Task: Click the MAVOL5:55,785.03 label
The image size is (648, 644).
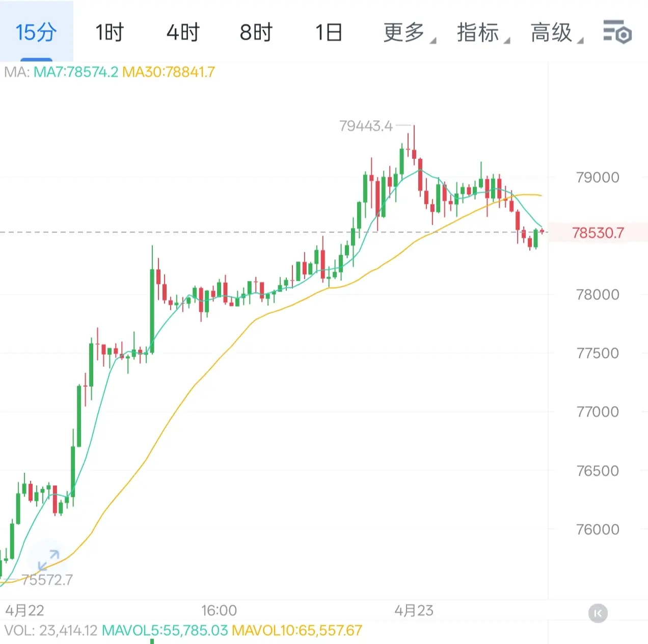Action: point(165,630)
